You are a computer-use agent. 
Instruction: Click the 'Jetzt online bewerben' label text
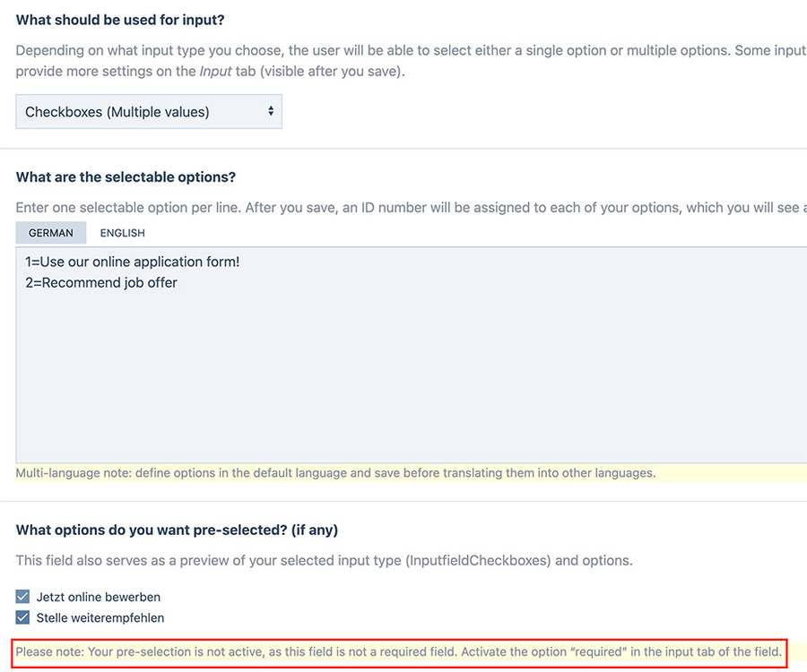tap(98, 597)
